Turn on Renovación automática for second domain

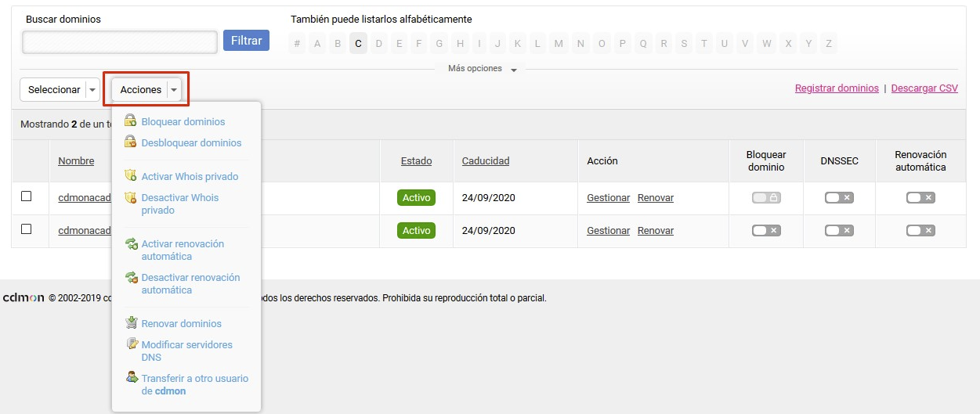[920, 231]
